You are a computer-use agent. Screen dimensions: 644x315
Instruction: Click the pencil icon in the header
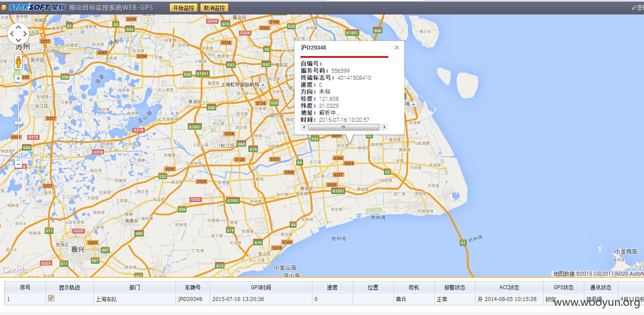pyautogui.click(x=634, y=7)
